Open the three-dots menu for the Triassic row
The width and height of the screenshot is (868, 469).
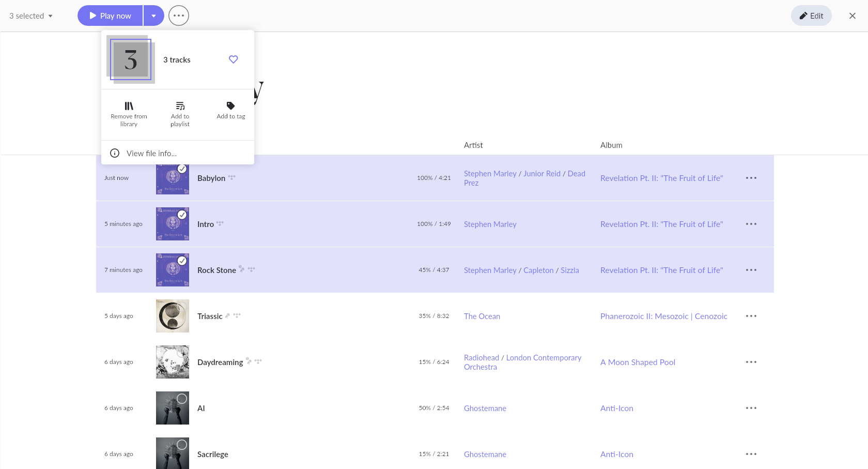pyautogui.click(x=751, y=316)
